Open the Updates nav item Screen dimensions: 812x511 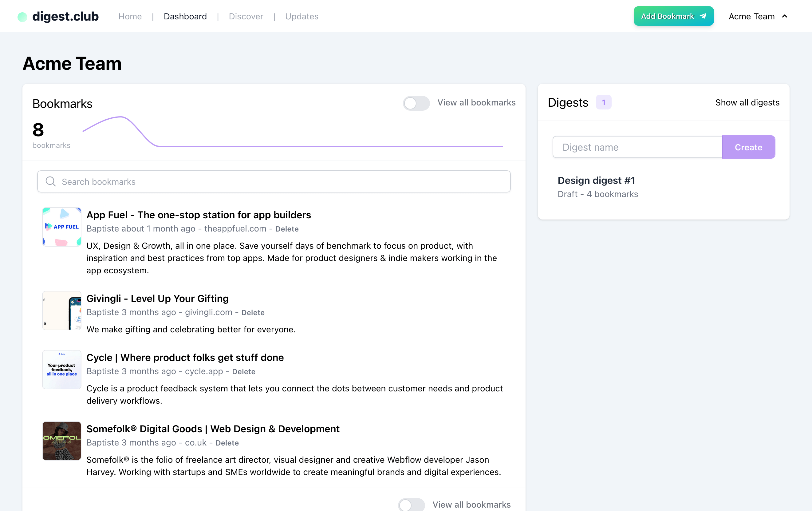[x=302, y=16]
